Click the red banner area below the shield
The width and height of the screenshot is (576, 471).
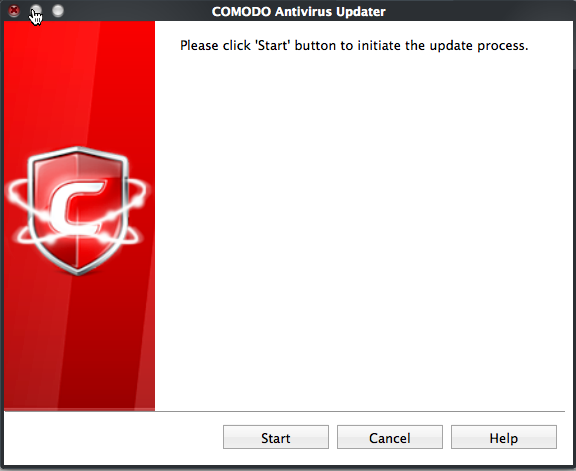(x=79, y=344)
